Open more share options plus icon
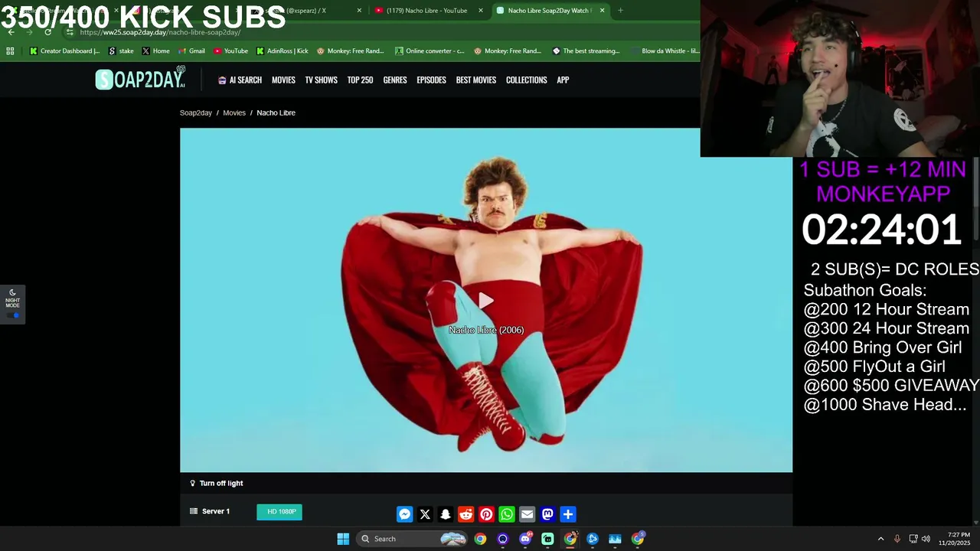 point(567,514)
